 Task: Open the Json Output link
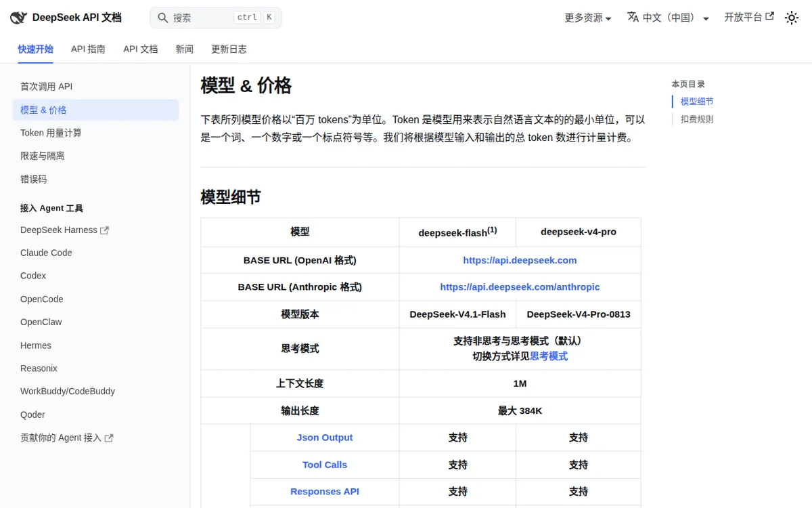click(325, 438)
